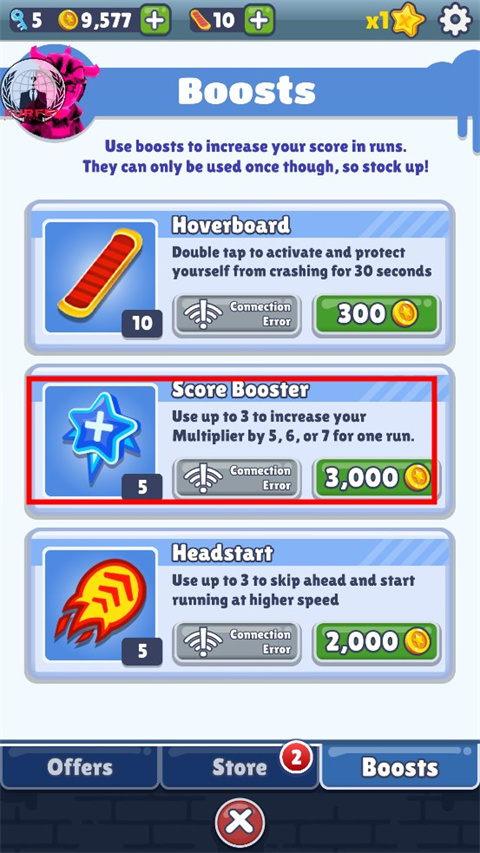Click the player avatar picture

tap(46, 92)
